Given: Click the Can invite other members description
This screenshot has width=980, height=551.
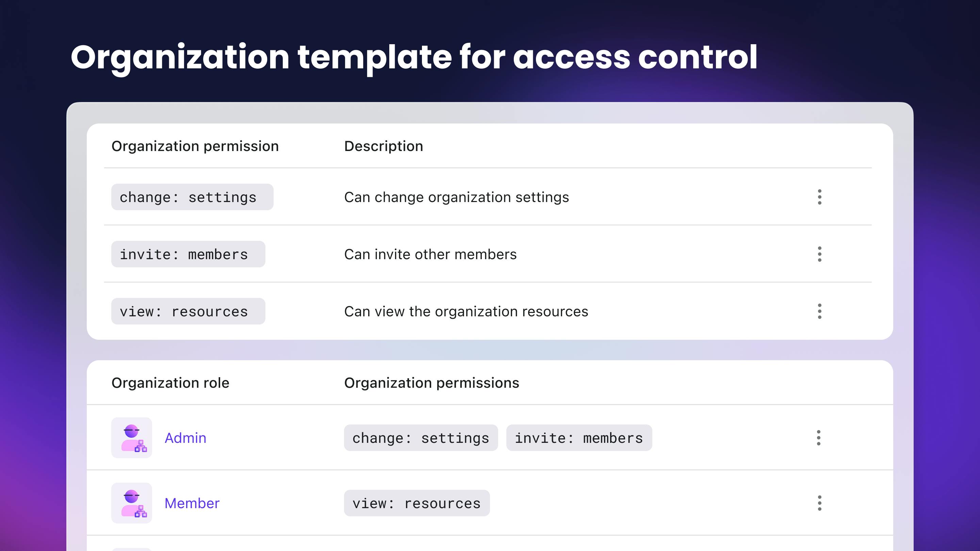Looking at the screenshot, I should pos(430,254).
